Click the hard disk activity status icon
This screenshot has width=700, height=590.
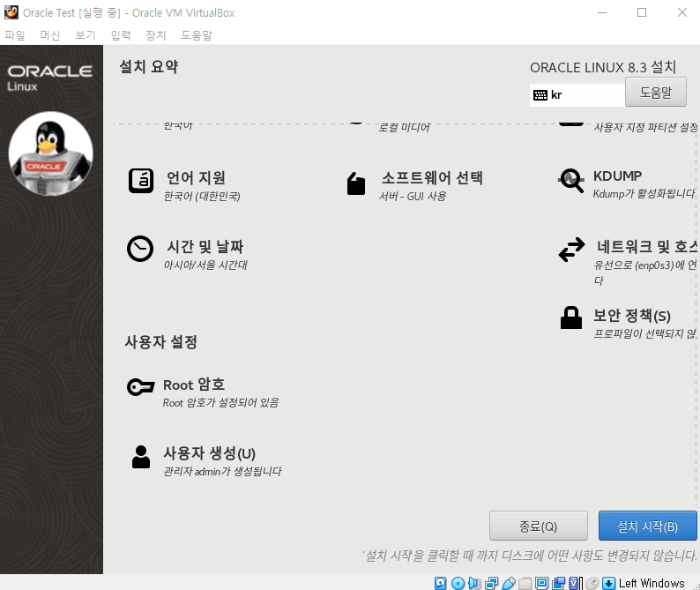pos(440,583)
